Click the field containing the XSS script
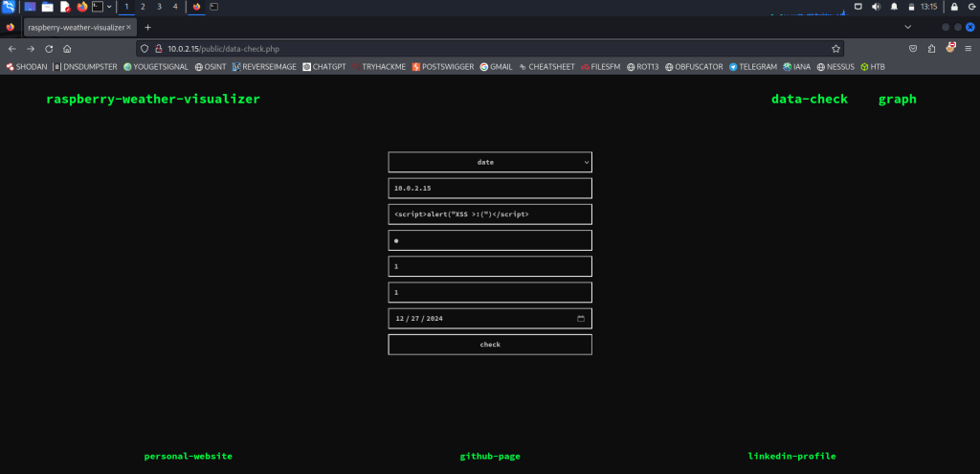Image resolution: width=980 pixels, height=474 pixels. 490,214
